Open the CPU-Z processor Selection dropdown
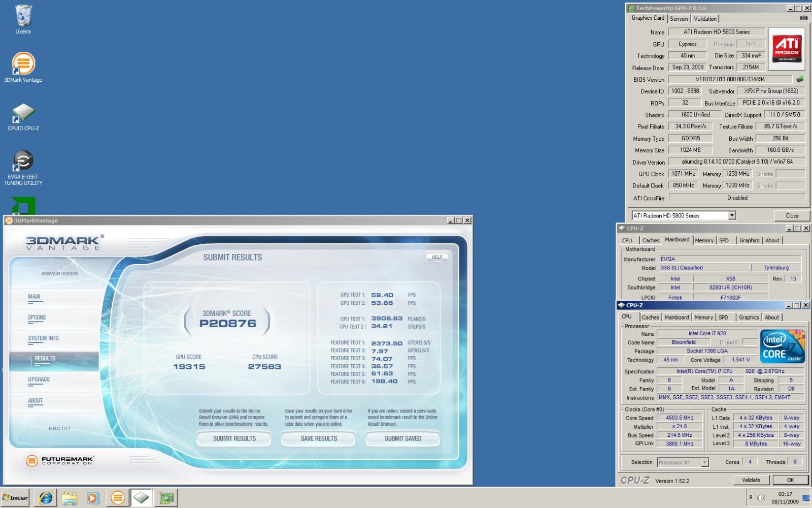812x508 pixels. (704, 462)
